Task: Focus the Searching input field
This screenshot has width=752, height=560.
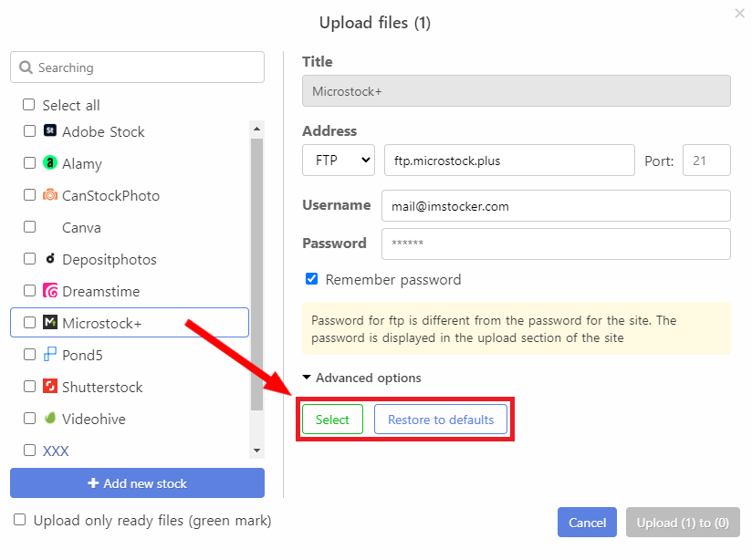Action: point(137,67)
